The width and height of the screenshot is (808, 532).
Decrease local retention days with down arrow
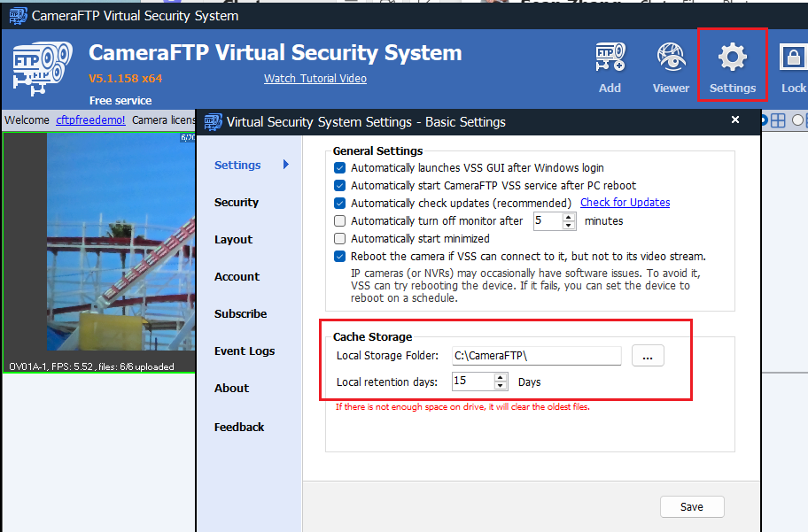501,387
